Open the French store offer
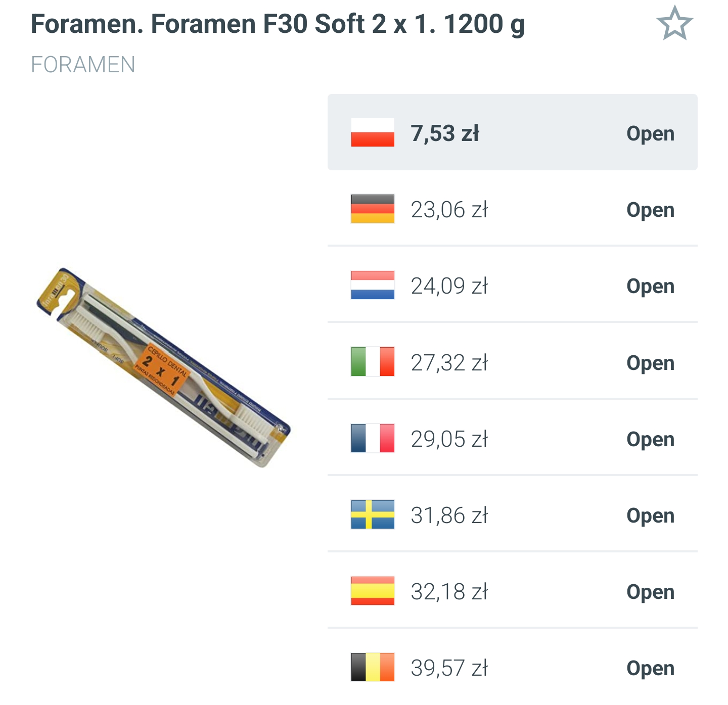 pyautogui.click(x=650, y=439)
